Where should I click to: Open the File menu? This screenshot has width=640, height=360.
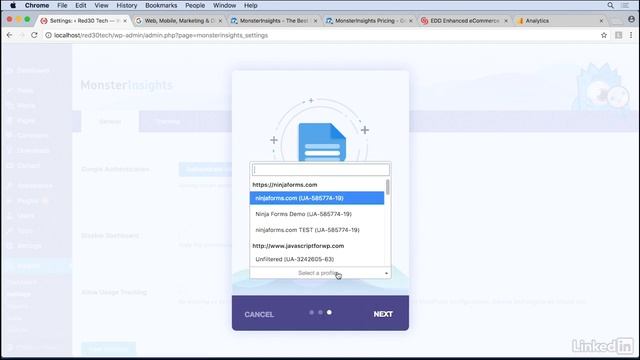coord(62,5)
